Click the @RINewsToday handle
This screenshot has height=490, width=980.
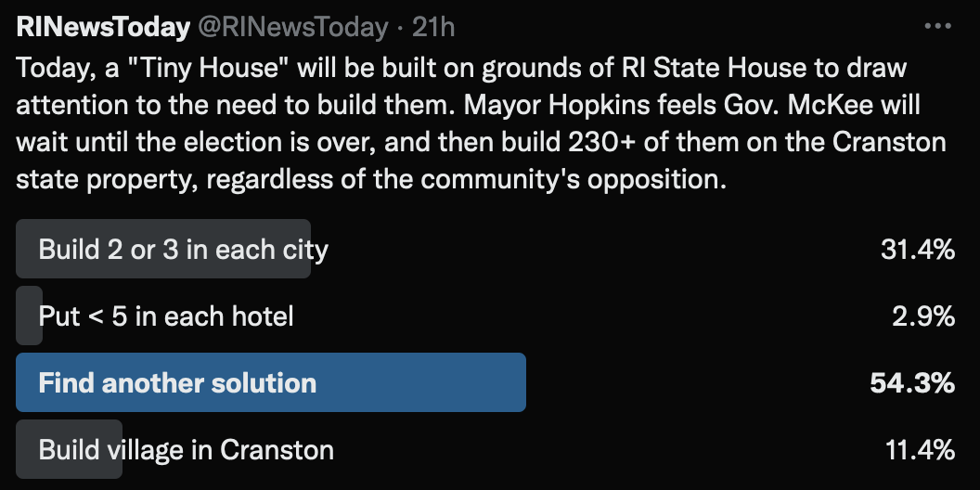(290, 28)
